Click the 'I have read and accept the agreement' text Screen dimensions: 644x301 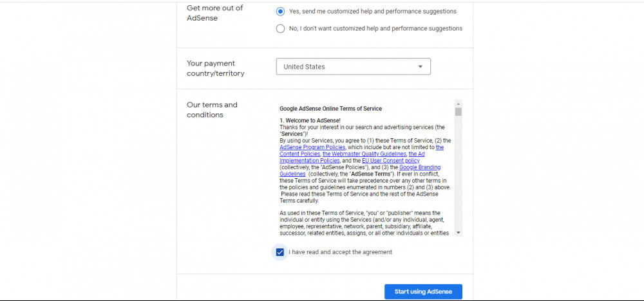pos(341,252)
